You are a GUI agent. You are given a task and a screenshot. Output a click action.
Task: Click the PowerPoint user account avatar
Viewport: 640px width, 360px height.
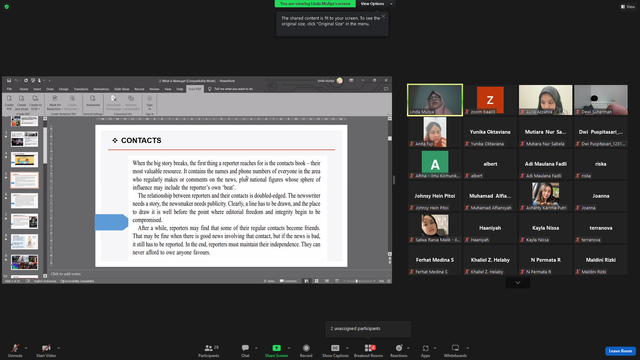(340, 80)
